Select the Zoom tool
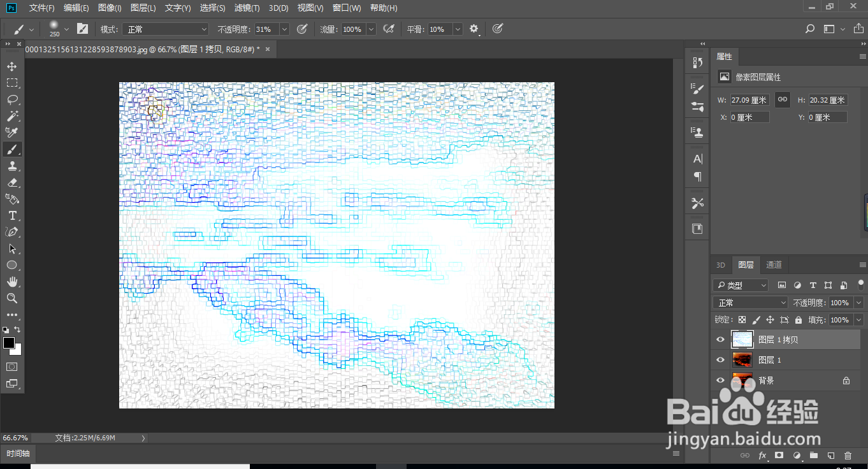Screen dimensions: 868x469 pos(12,298)
